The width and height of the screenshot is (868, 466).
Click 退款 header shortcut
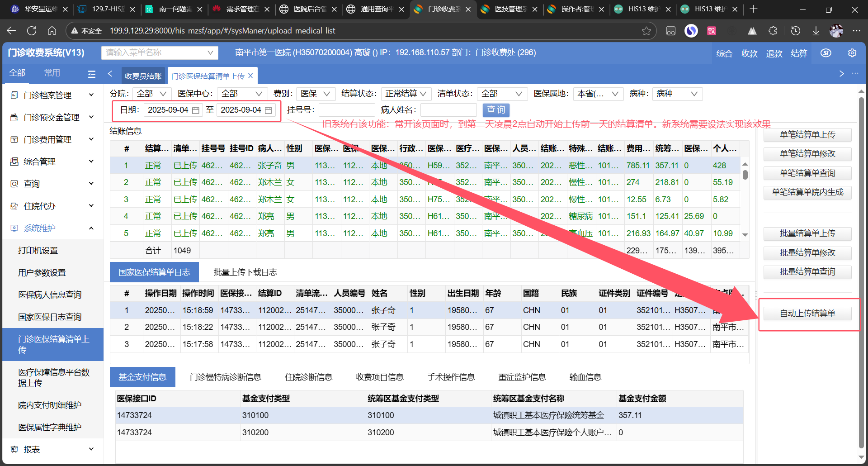[774, 53]
